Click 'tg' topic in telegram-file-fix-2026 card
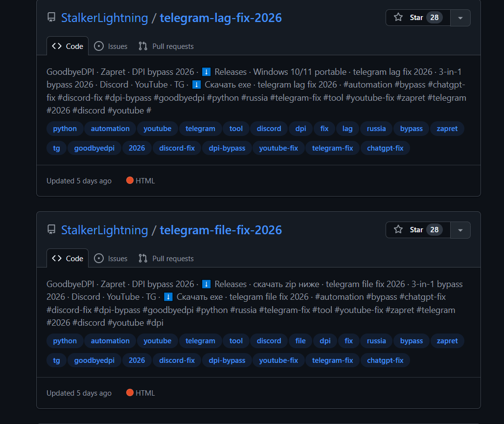This screenshot has height=424, width=504. point(57,361)
